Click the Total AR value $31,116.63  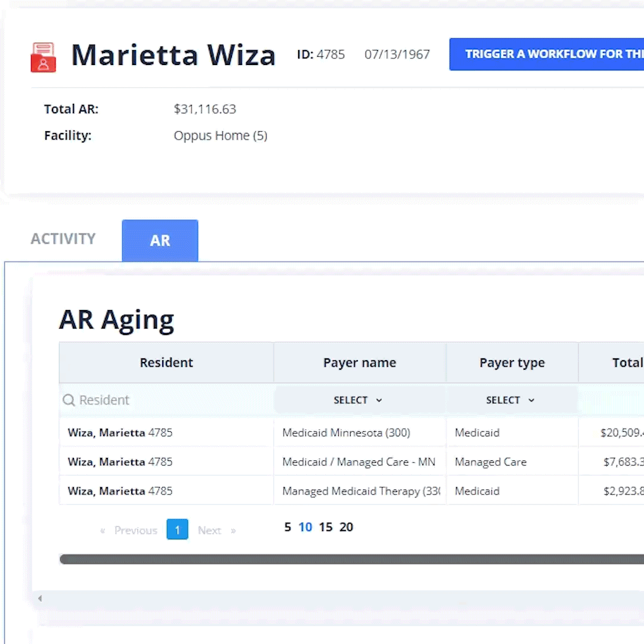pos(205,109)
